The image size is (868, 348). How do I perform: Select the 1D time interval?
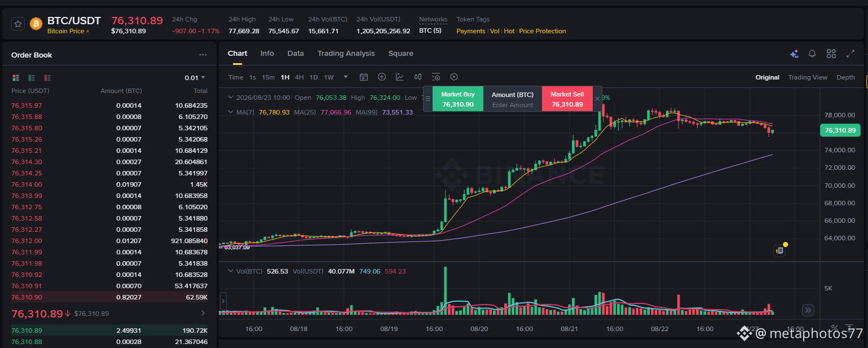314,77
